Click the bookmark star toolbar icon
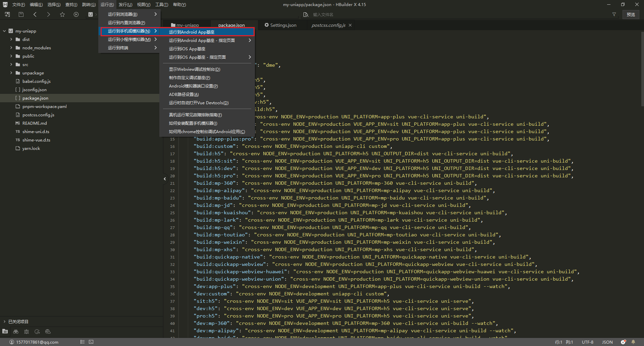Image resolution: width=644 pixels, height=346 pixels. (62, 14)
